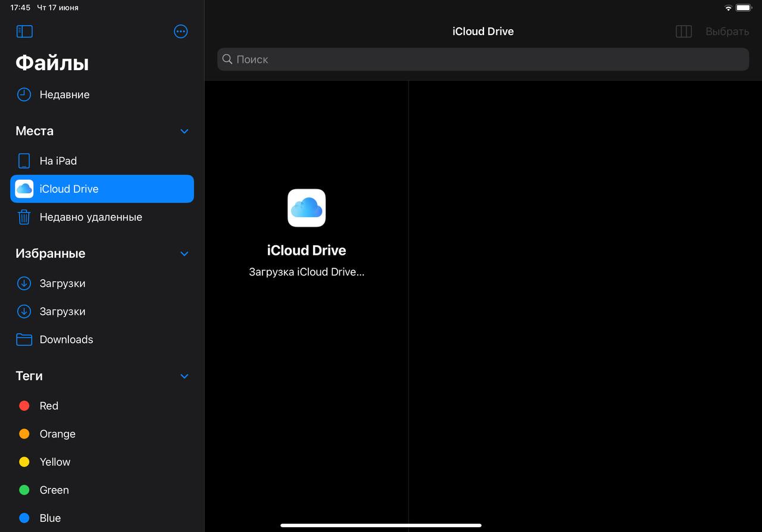The image size is (762, 532).
Task: Filter by Yellow tag label
Action: (55, 462)
